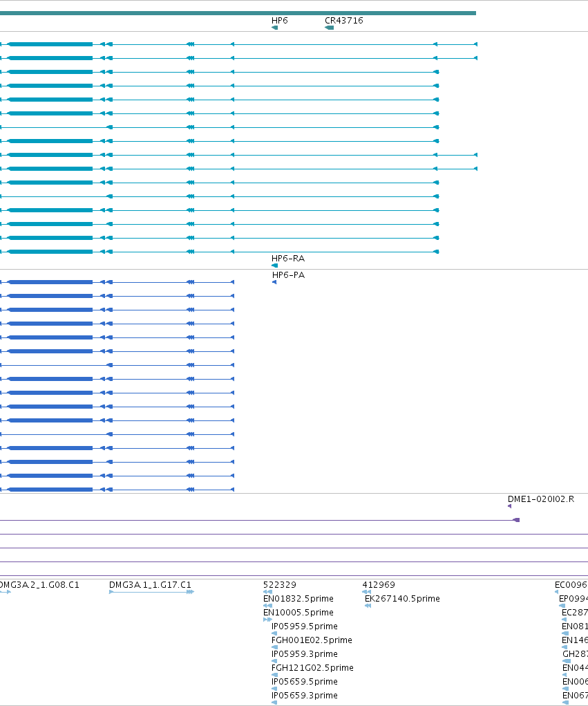Click the DME1-020I02.R feature label
The image size is (588, 706).
click(x=541, y=499)
